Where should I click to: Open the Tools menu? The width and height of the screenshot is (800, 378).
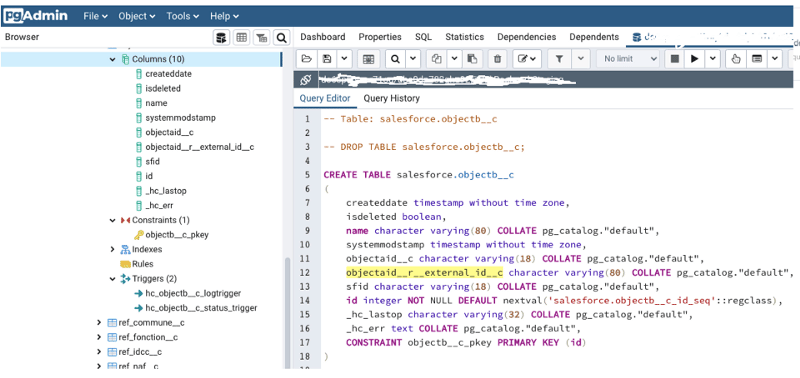pyautogui.click(x=182, y=16)
